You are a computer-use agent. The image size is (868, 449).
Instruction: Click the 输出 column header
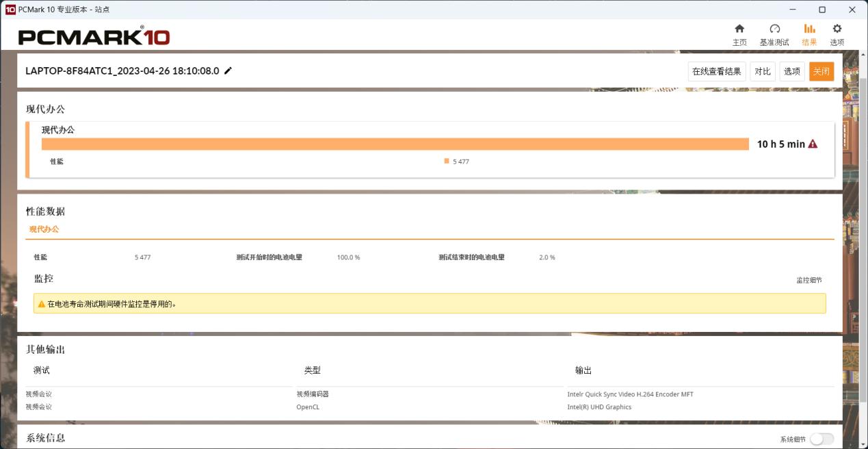(583, 370)
